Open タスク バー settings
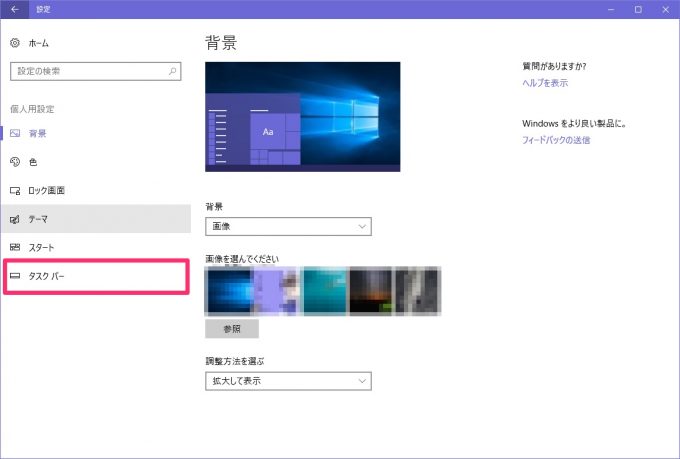The height and width of the screenshot is (459, 680). [95, 276]
